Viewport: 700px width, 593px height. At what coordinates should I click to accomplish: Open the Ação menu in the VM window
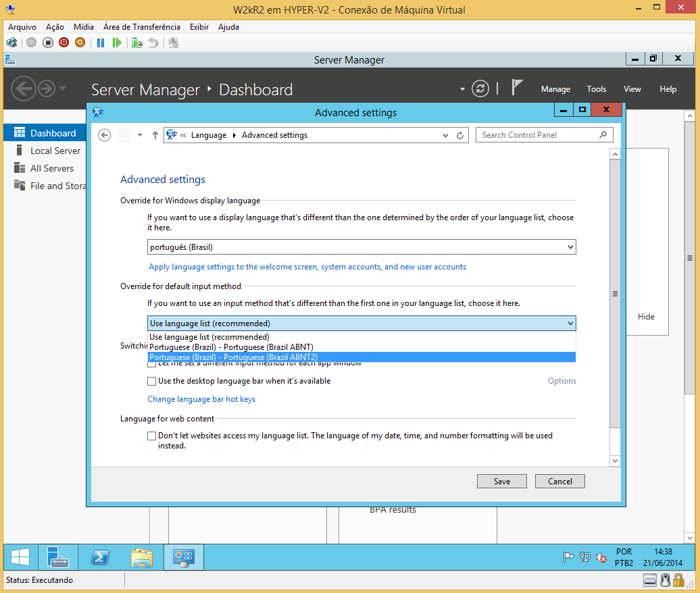pos(55,27)
